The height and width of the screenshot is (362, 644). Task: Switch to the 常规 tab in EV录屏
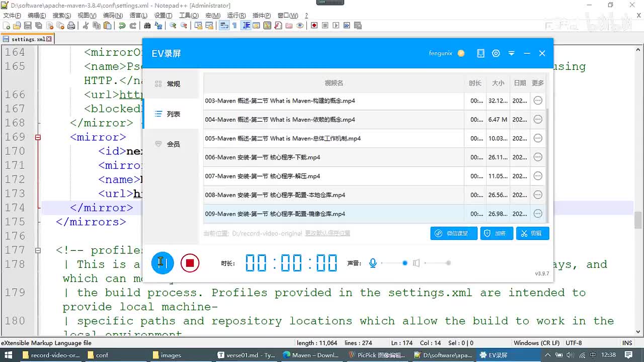pyautogui.click(x=171, y=84)
